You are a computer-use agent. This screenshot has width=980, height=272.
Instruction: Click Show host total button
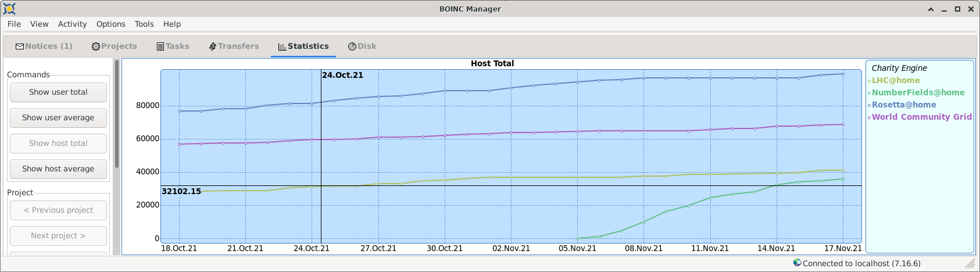click(x=58, y=143)
